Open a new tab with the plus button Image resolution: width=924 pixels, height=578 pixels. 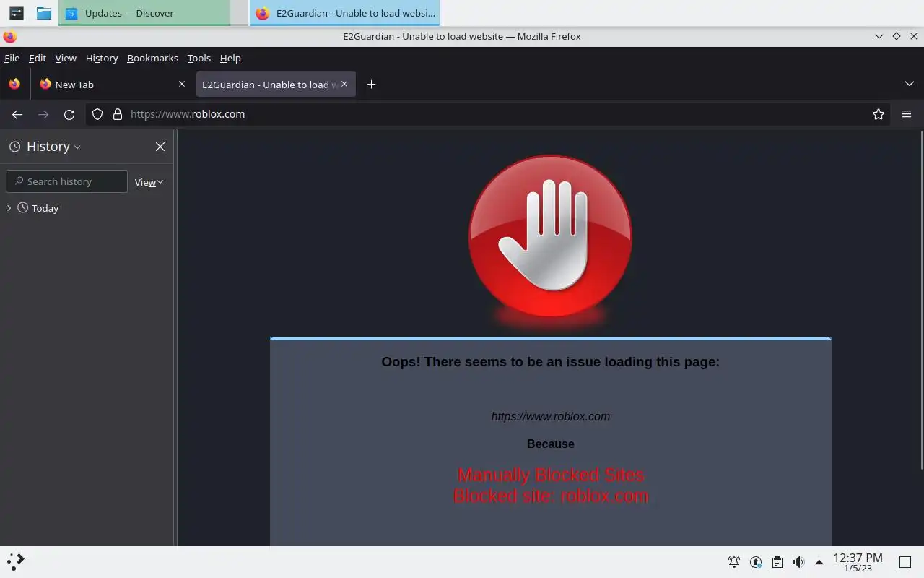371,85
